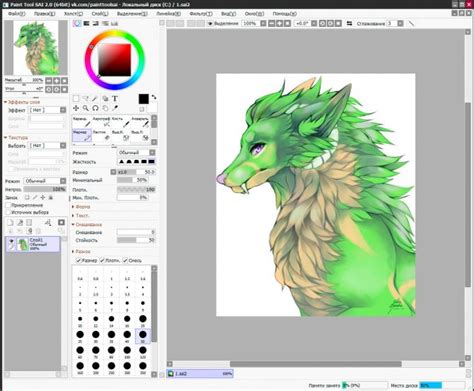Screen dimensions: 474x391
Task: Select the 1.sai2 document tab
Action: click(x=200, y=374)
